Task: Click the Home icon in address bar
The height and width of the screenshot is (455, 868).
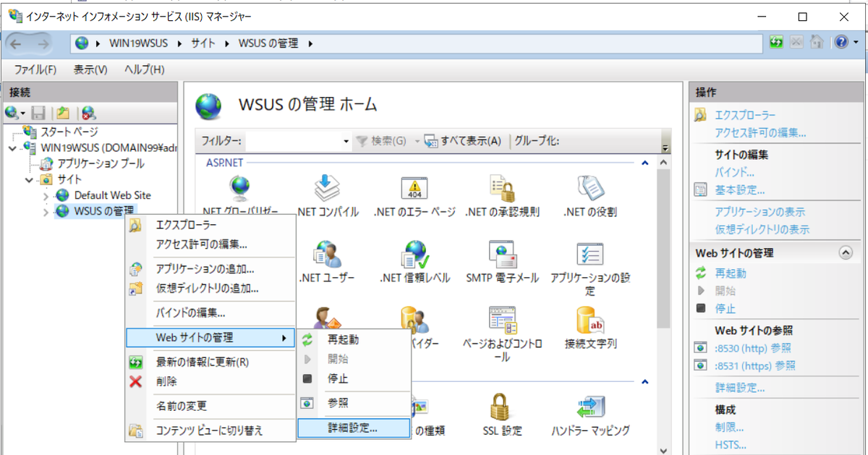Action: [x=817, y=43]
